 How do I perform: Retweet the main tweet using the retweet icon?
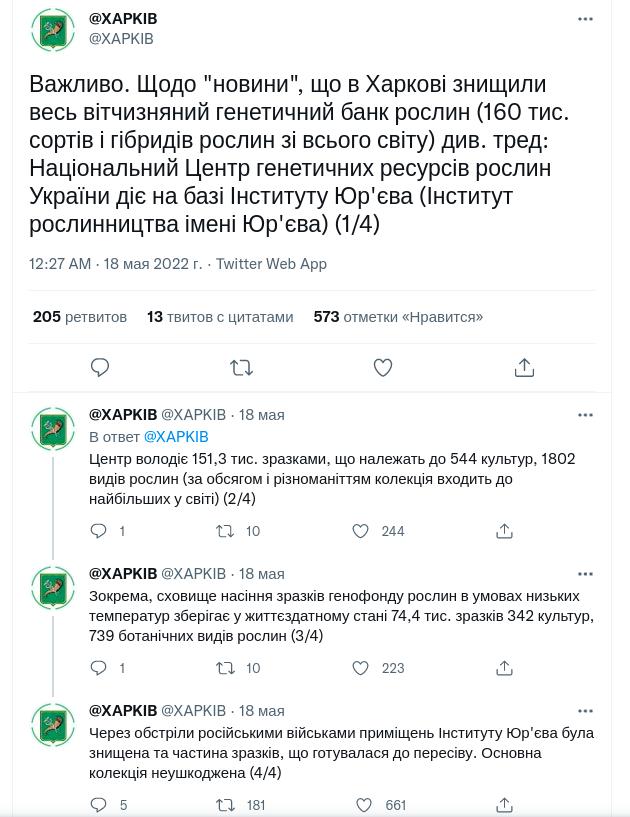241,368
